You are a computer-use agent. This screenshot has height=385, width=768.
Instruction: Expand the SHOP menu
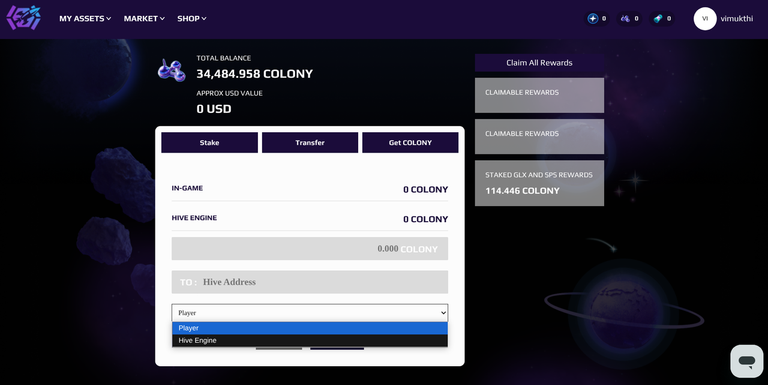point(192,19)
